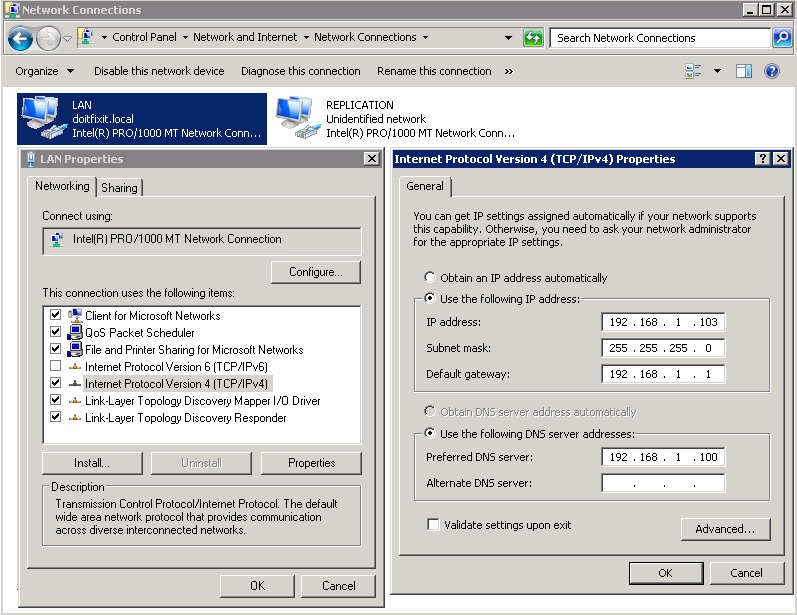Click the Default gateway field
The height and width of the screenshot is (615, 797).
pos(663,374)
